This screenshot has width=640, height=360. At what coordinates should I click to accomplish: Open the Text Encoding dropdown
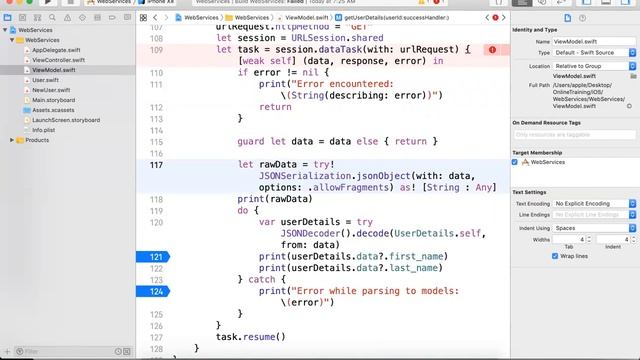594,203
